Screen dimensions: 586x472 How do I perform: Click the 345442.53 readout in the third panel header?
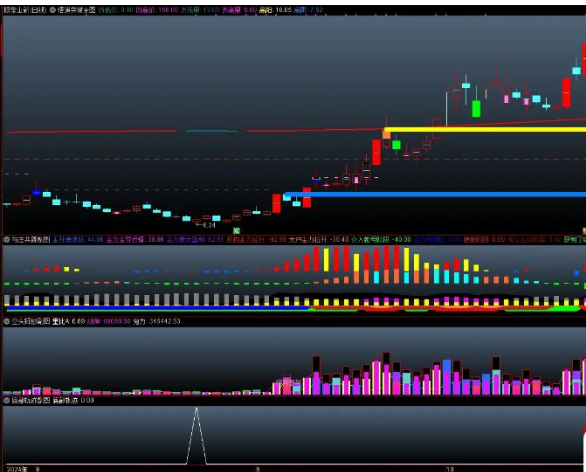coord(164,321)
